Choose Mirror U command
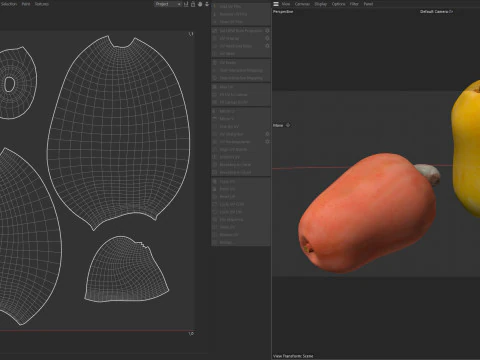Viewport: 480px width, 360px height. click(x=227, y=111)
